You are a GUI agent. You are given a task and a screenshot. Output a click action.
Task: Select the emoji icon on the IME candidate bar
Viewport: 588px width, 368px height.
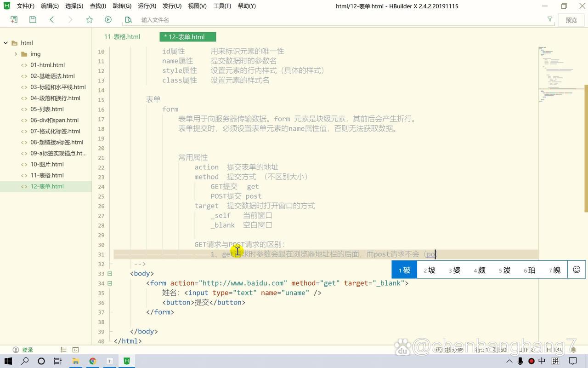click(577, 270)
